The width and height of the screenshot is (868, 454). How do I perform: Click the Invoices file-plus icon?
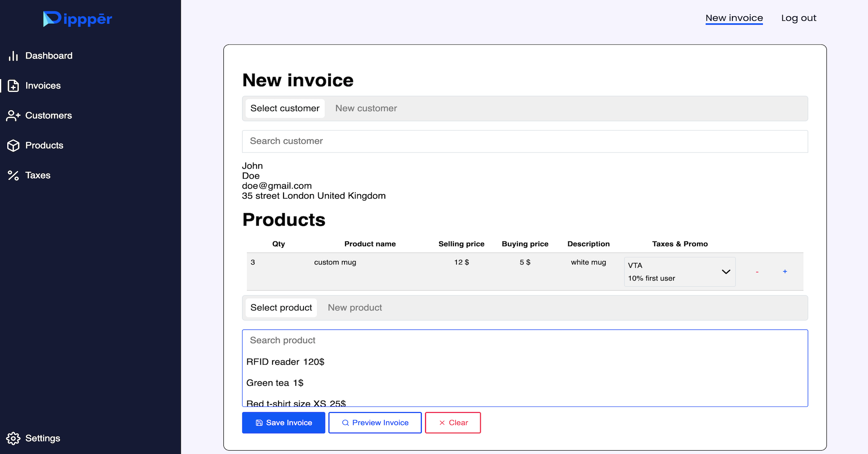tap(13, 86)
